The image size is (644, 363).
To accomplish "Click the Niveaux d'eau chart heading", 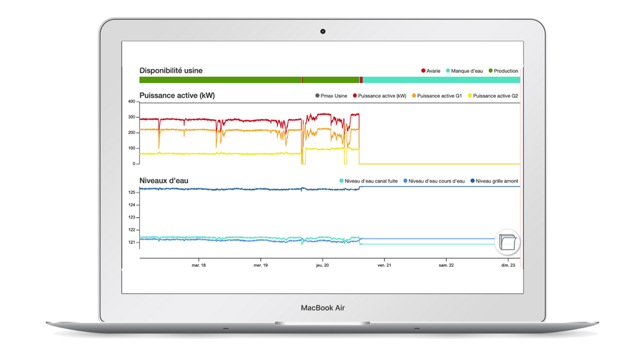I will click(x=164, y=181).
